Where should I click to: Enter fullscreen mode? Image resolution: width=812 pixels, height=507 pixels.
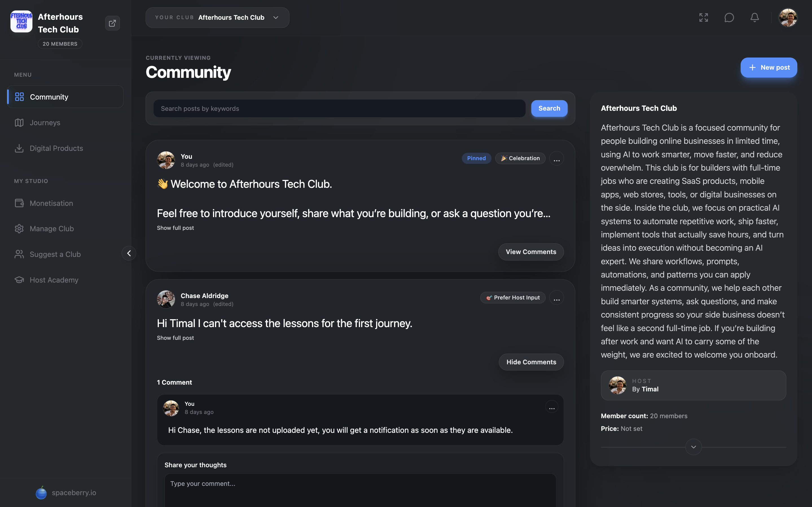703,17
